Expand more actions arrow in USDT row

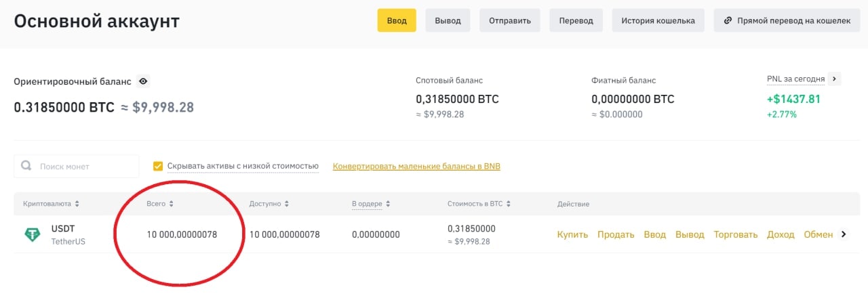point(844,234)
